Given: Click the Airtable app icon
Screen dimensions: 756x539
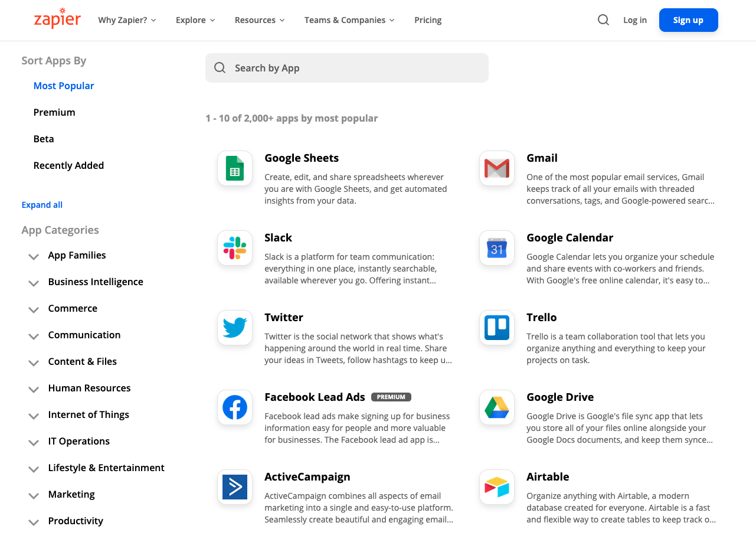Looking at the screenshot, I should pyautogui.click(x=497, y=487).
